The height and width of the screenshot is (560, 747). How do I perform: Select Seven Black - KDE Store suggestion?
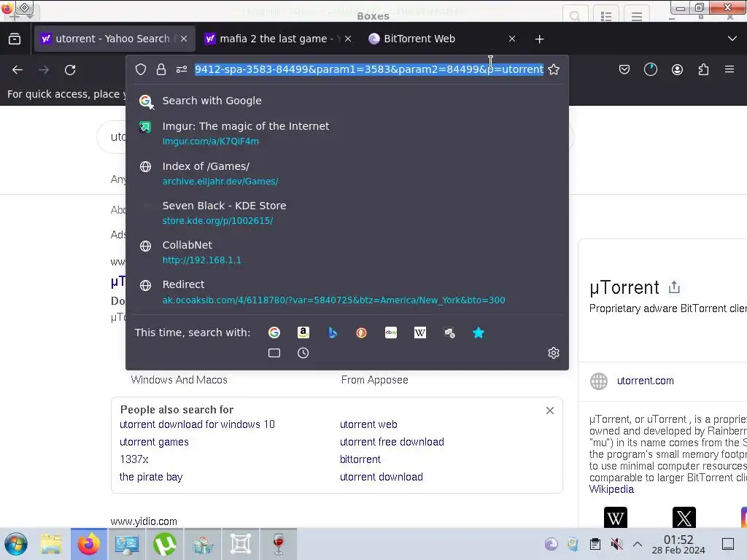(x=347, y=213)
